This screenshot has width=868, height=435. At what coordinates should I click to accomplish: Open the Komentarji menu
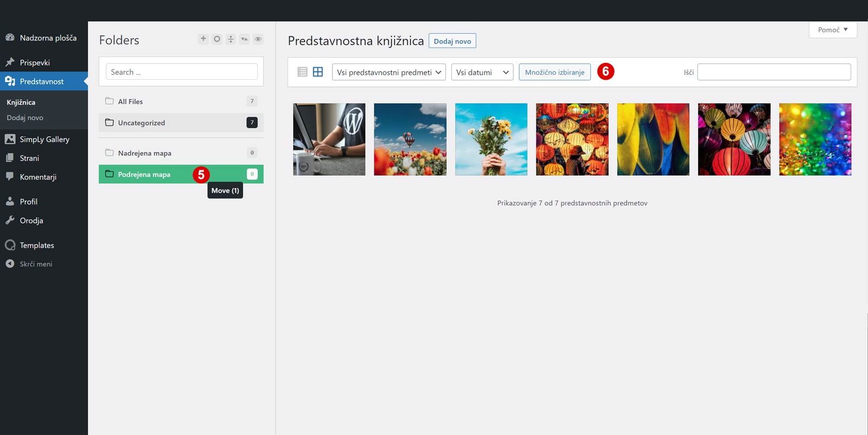coord(44,177)
